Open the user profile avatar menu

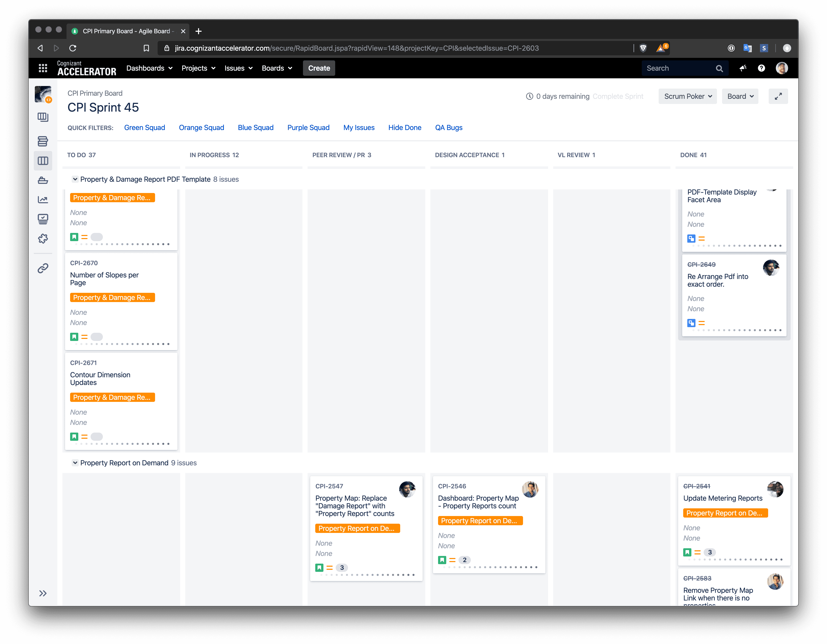[x=781, y=68]
